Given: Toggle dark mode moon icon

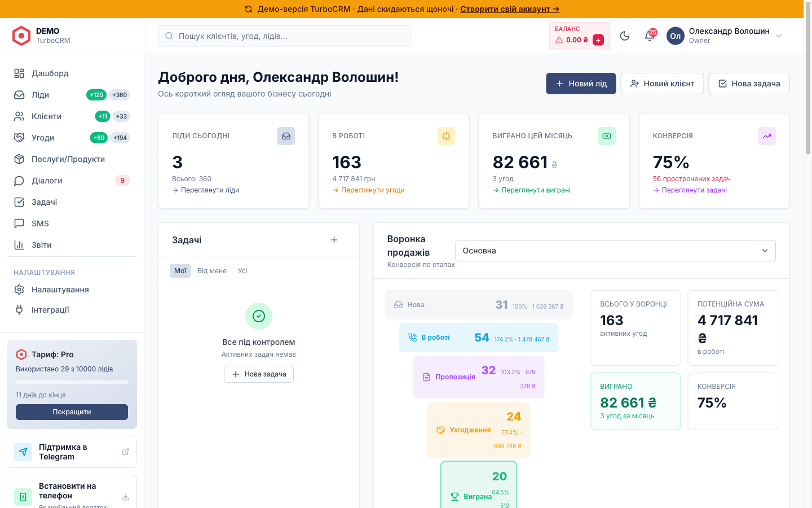Looking at the screenshot, I should point(625,36).
